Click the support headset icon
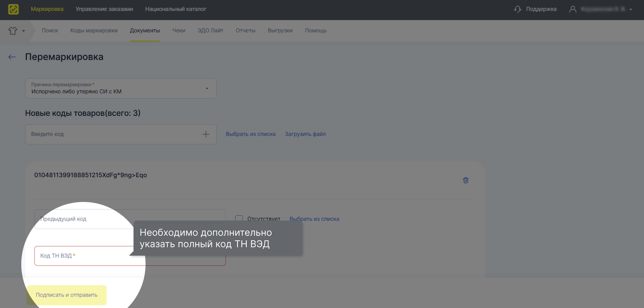The width and height of the screenshot is (644, 308). click(x=517, y=9)
